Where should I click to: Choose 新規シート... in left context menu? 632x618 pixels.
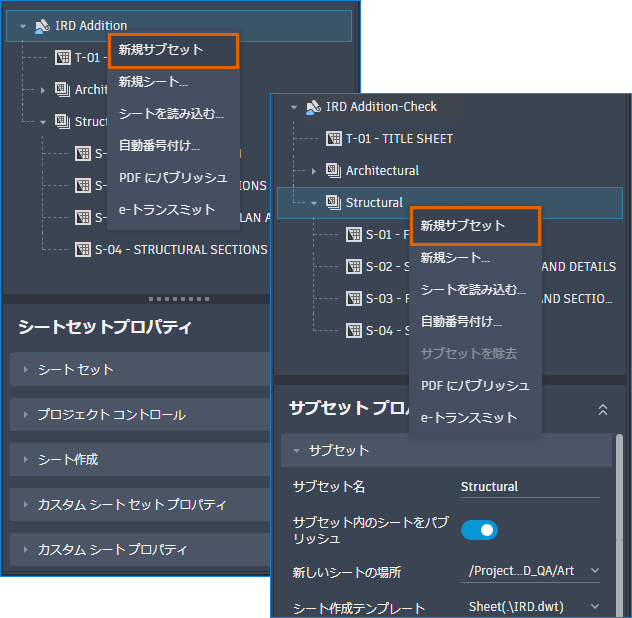coord(173,82)
